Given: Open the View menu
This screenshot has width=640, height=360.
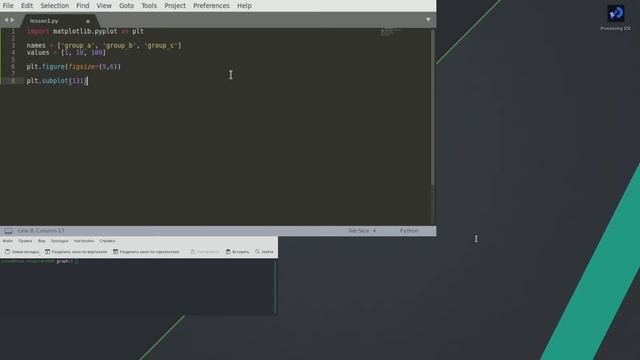Looking at the screenshot, I should [x=104, y=6].
